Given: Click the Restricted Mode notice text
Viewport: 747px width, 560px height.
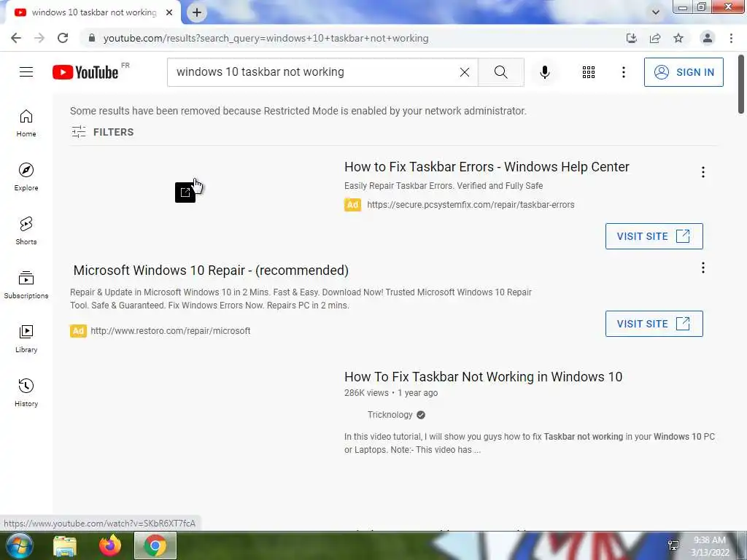Looking at the screenshot, I should [298, 111].
